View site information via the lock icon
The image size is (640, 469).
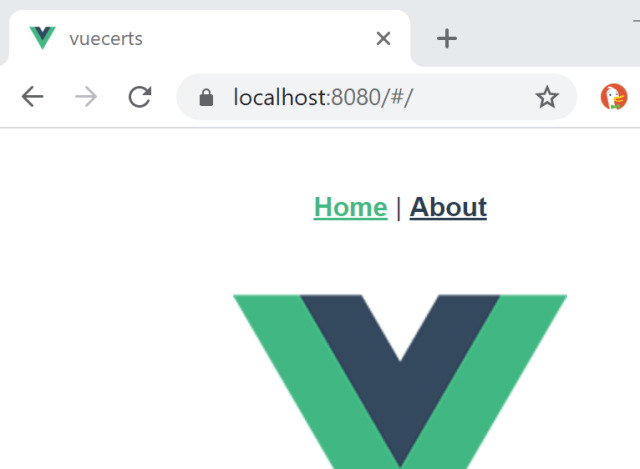(x=206, y=98)
